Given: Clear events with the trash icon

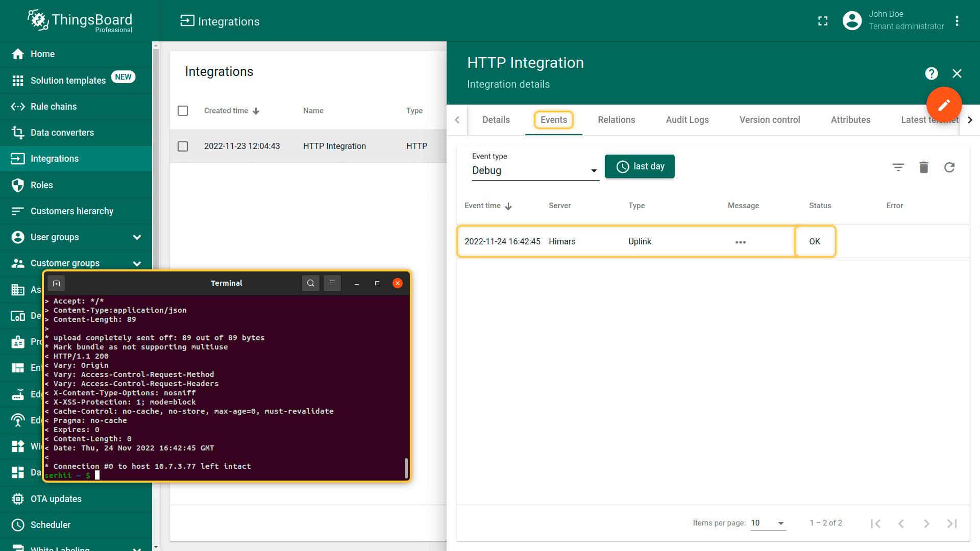Looking at the screenshot, I should coord(923,167).
